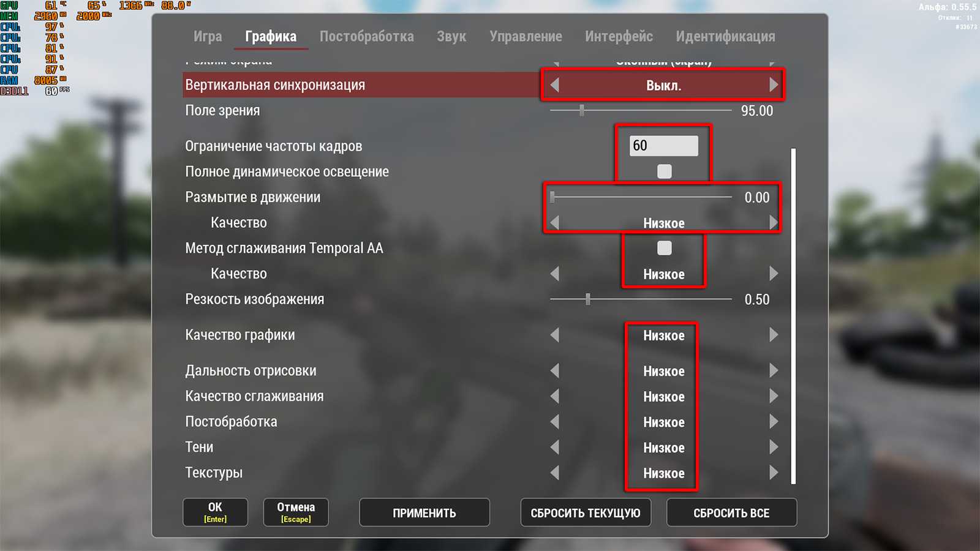This screenshot has height=551, width=980.
Task: Click the Низкое value of Качество графики
Action: point(664,335)
